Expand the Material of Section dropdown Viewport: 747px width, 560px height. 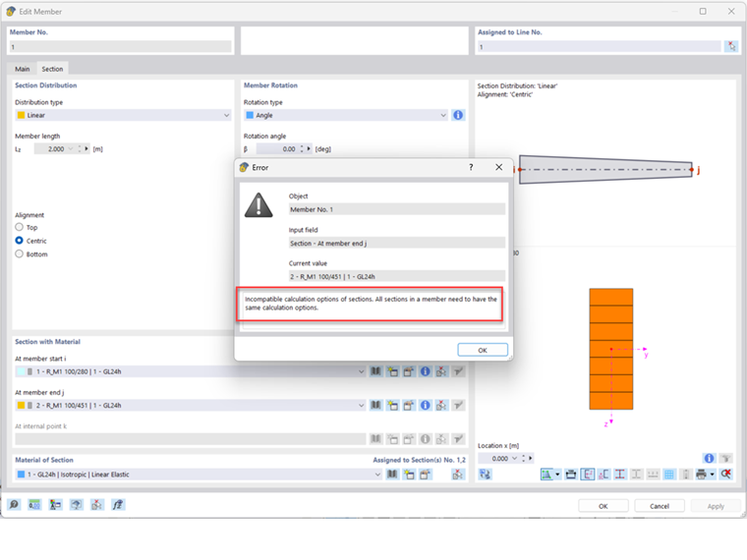point(377,475)
